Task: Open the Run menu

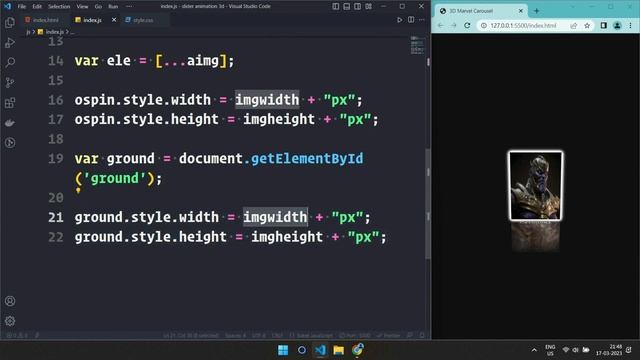Action: pyautogui.click(x=113, y=7)
